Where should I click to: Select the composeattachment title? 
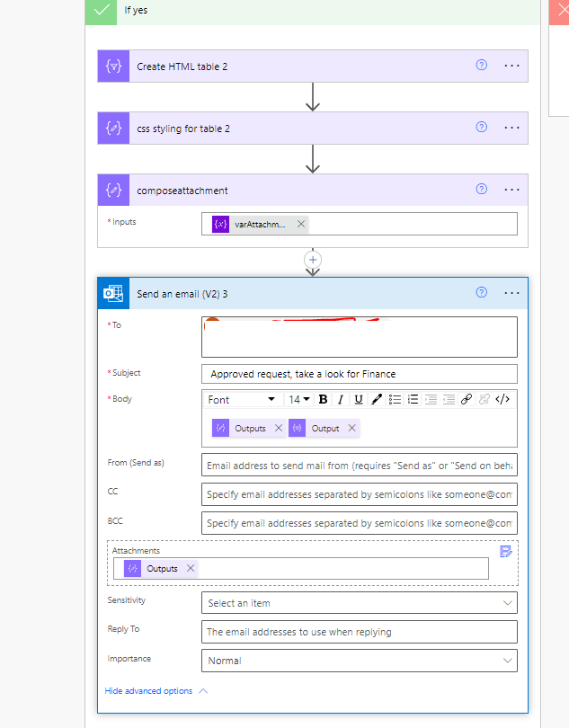[x=182, y=191]
